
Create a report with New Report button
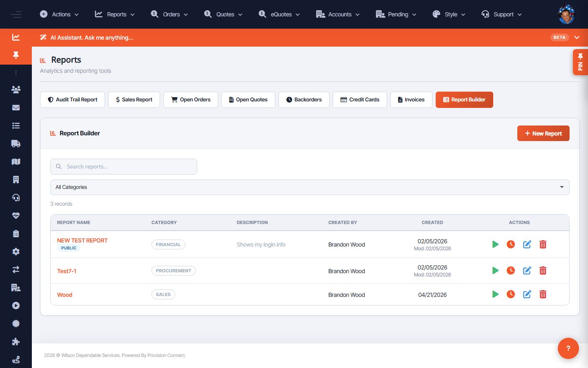(543, 133)
